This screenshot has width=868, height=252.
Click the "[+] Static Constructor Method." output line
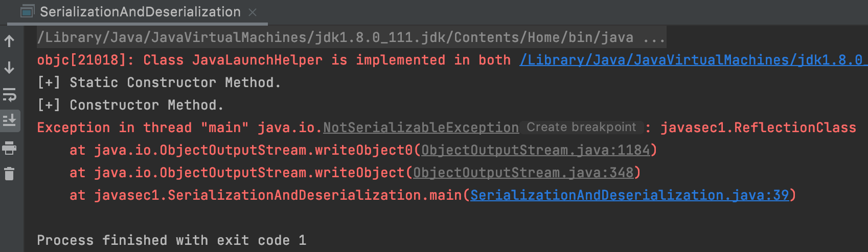[159, 82]
